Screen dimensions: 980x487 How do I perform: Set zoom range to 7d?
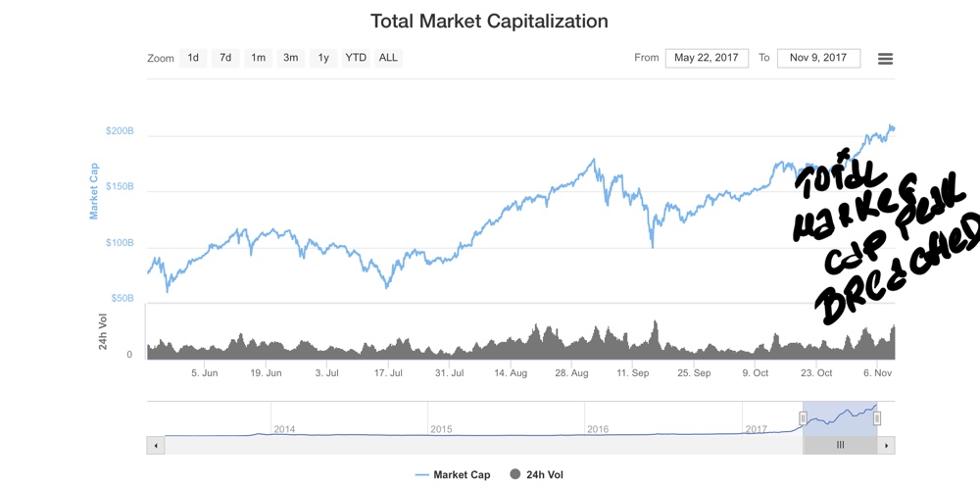point(225,58)
